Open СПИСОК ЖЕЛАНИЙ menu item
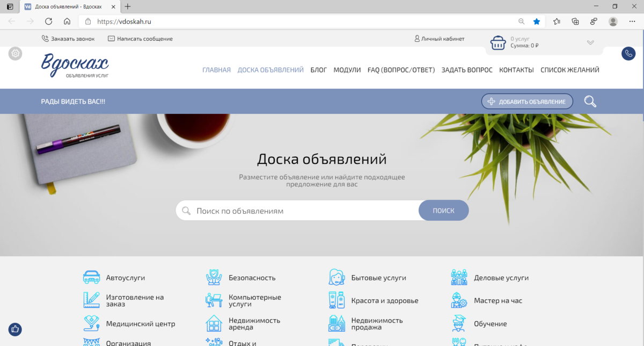This screenshot has width=644, height=346. pyautogui.click(x=570, y=70)
